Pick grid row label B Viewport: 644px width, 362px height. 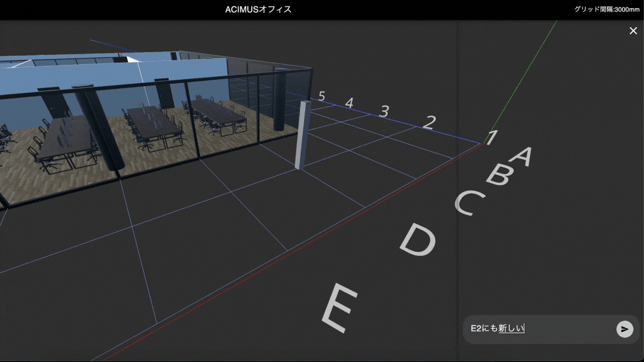(498, 175)
